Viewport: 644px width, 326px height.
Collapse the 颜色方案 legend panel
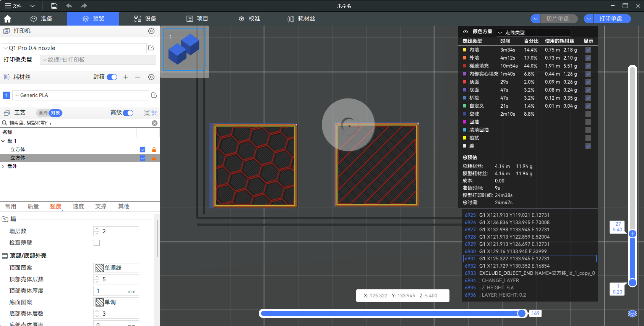pyautogui.click(x=466, y=32)
